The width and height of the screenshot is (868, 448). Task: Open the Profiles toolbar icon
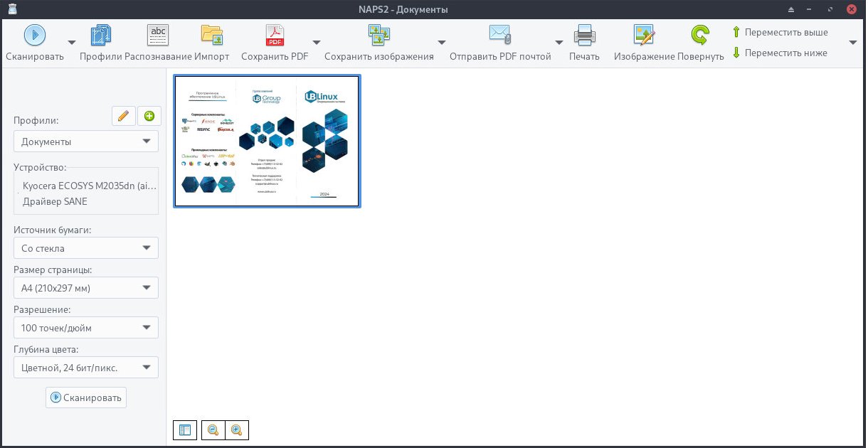click(100, 35)
